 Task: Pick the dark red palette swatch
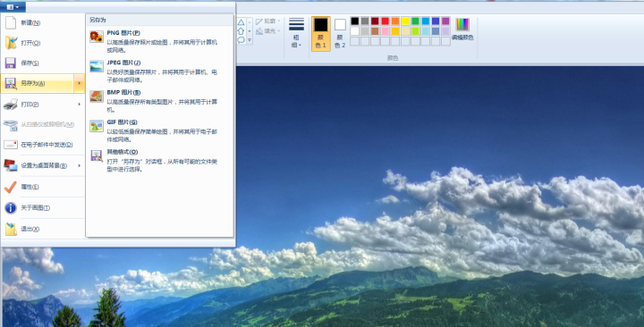pos(375,21)
